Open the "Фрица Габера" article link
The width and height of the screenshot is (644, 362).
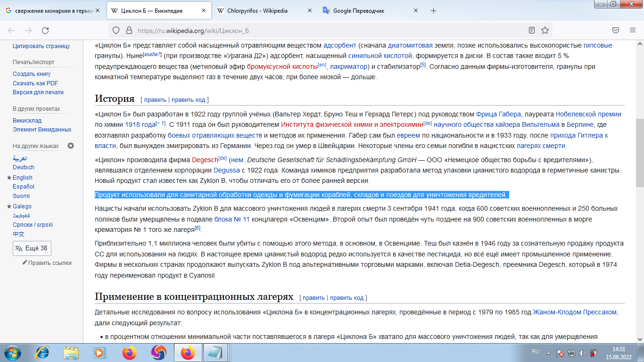click(498, 114)
